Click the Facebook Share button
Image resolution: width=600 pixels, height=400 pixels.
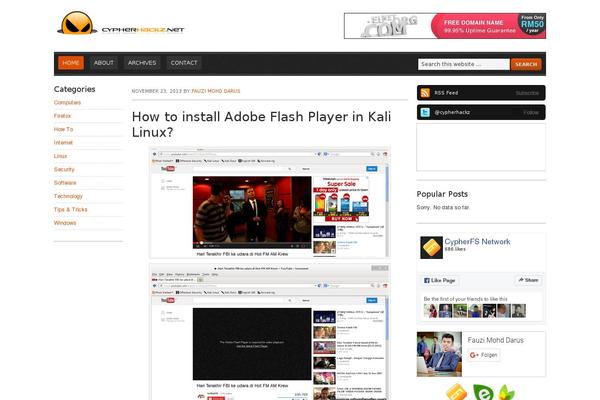528,280
